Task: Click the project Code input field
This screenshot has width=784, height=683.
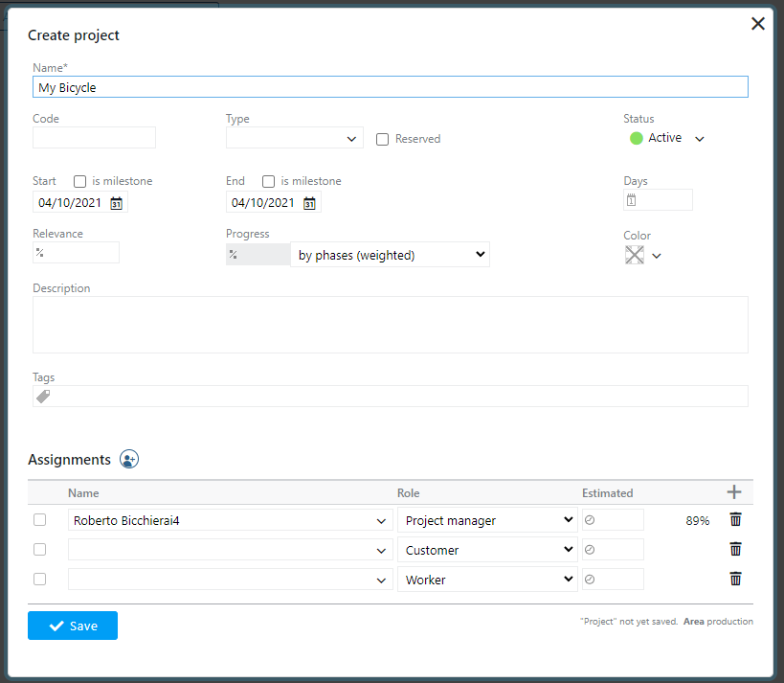Action: tap(94, 138)
